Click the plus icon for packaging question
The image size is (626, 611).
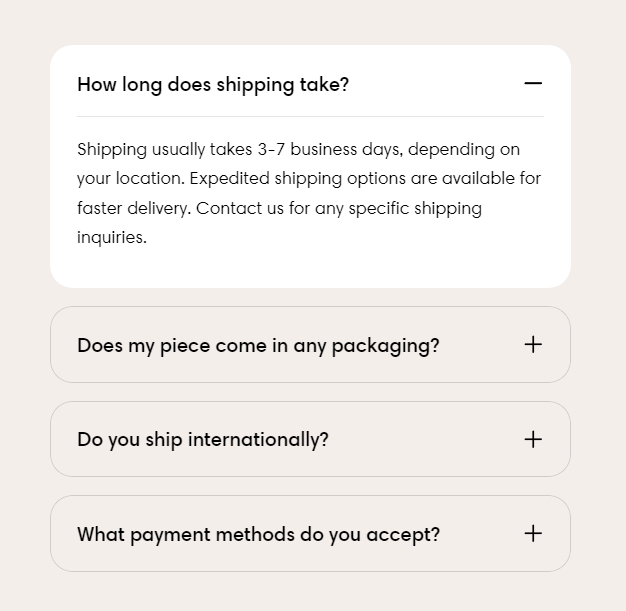click(533, 344)
